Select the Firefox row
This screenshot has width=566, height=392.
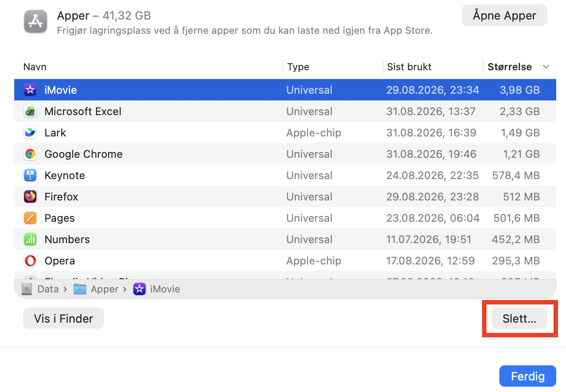coord(285,197)
